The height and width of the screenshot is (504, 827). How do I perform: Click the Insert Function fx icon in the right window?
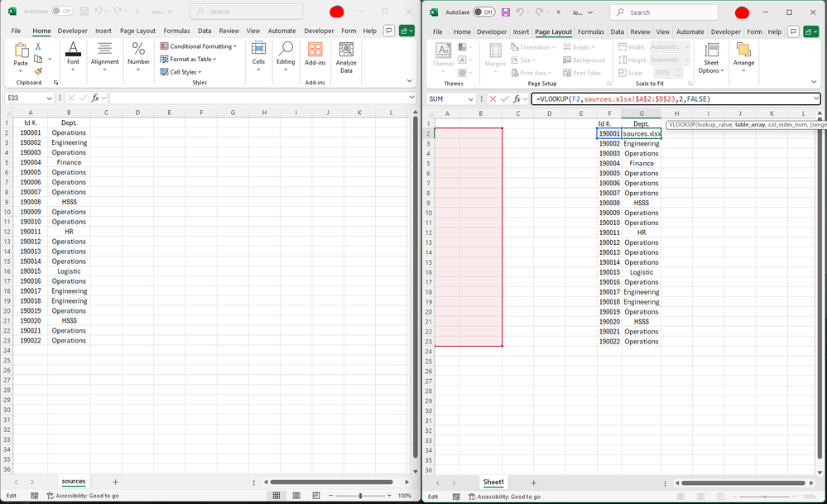tap(517, 98)
